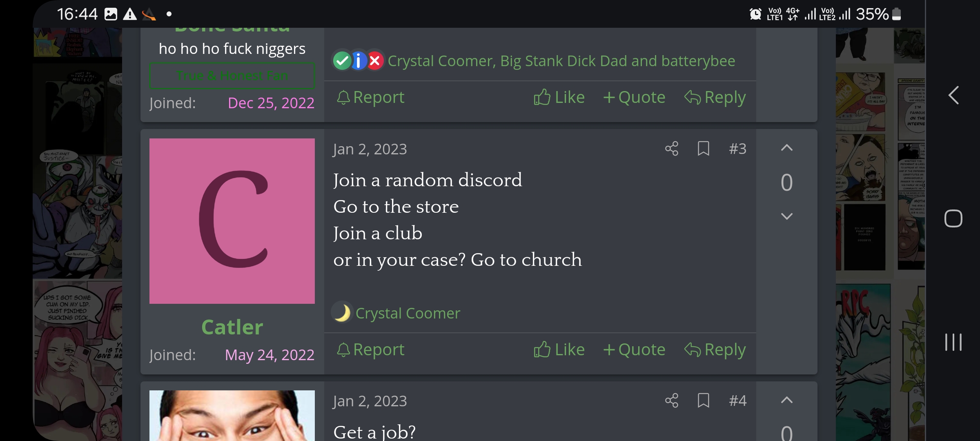This screenshot has width=980, height=441.
Task: Bookmark post #3
Action: coord(703,149)
